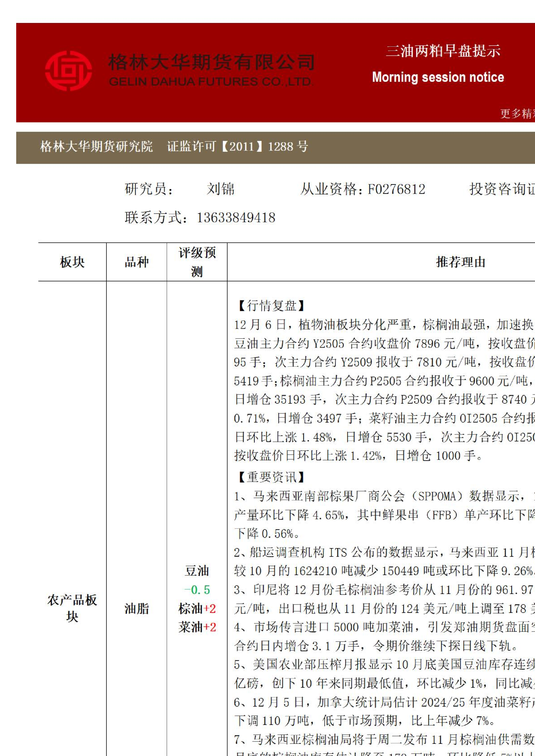Click the red Gelin Dahua logo emblem
Viewport: 535px width, 756px height.
68,71
